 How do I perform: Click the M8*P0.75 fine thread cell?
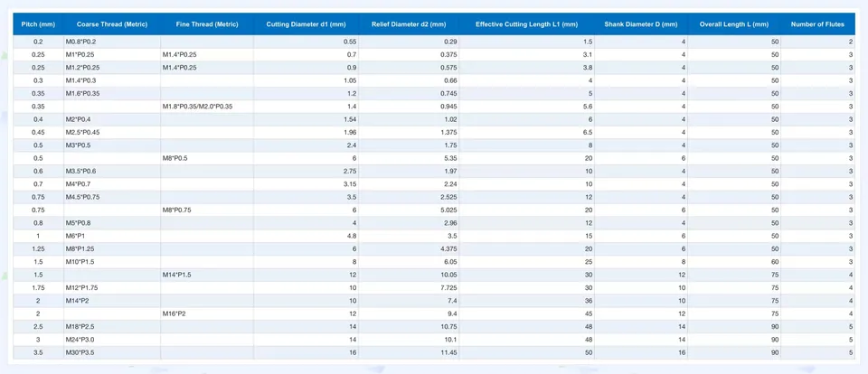coord(207,210)
